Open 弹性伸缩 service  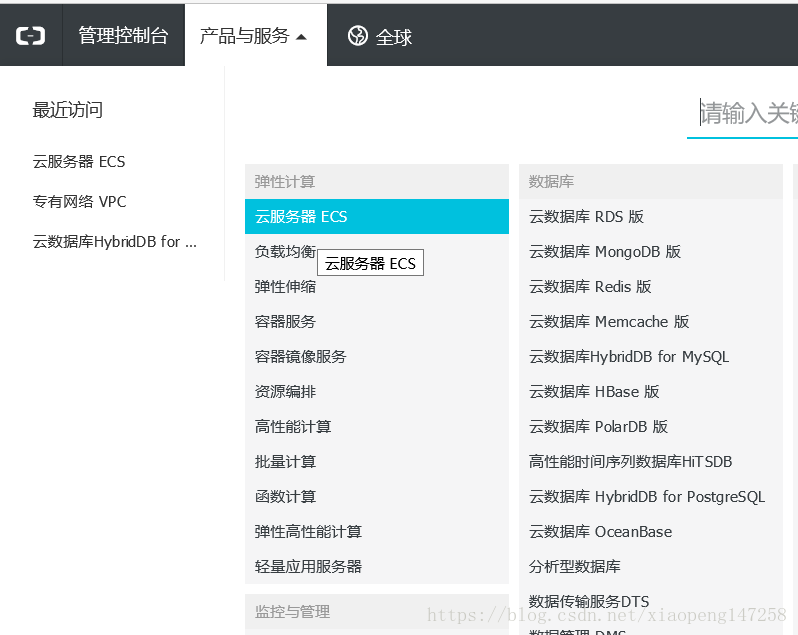click(285, 286)
